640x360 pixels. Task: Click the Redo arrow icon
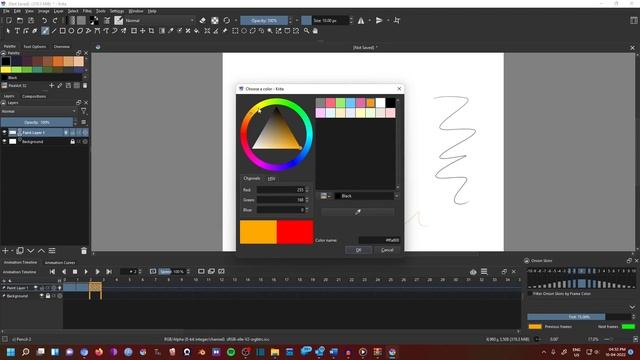55,20
